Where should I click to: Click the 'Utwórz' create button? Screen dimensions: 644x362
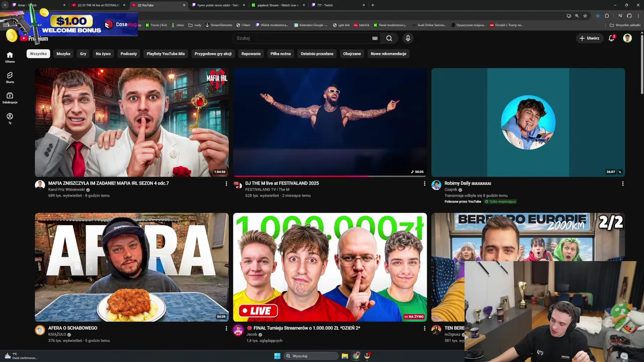tap(589, 38)
